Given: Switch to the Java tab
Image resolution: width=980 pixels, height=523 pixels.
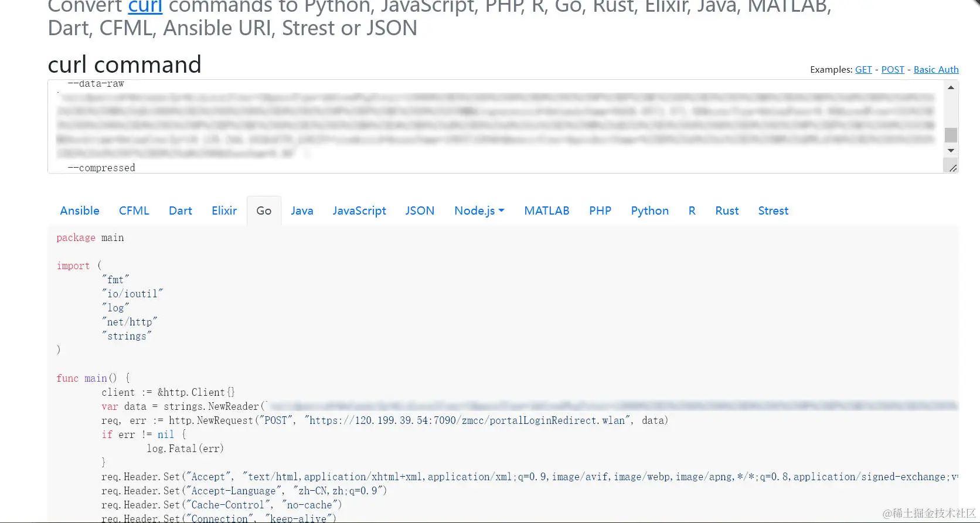Looking at the screenshot, I should pyautogui.click(x=302, y=210).
